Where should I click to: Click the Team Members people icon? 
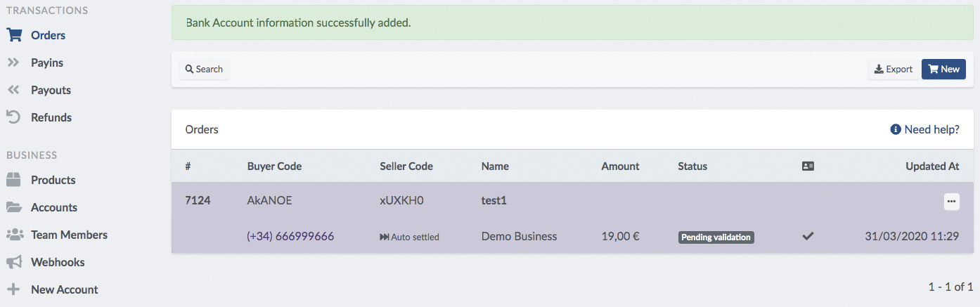pyautogui.click(x=14, y=235)
